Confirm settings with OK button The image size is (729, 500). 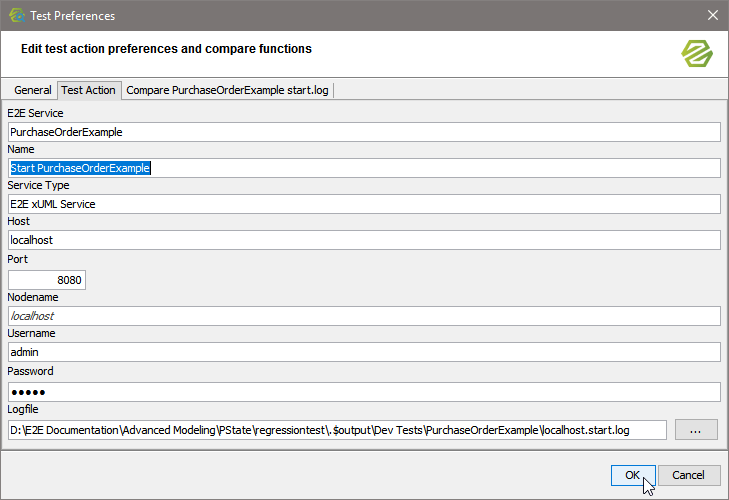click(632, 476)
